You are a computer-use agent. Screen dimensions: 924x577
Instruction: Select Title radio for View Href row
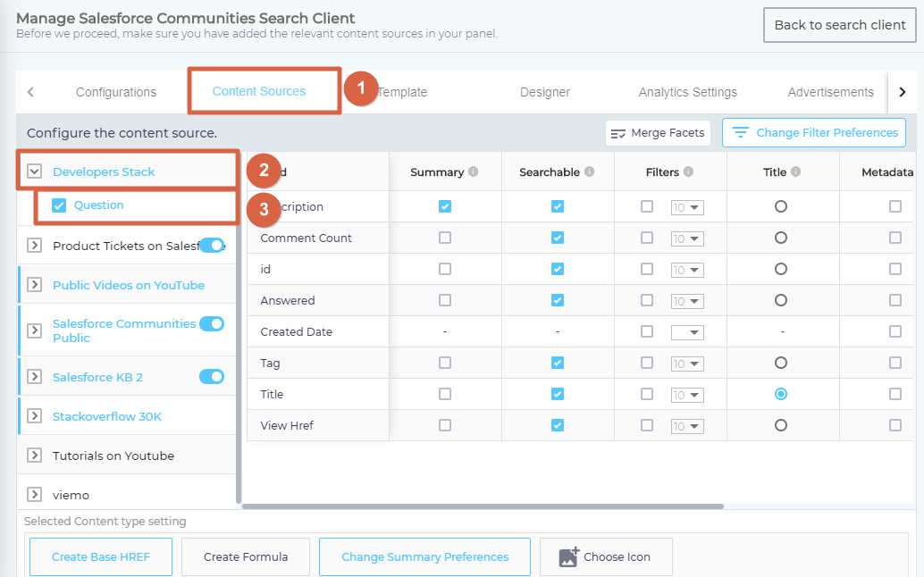pos(781,424)
